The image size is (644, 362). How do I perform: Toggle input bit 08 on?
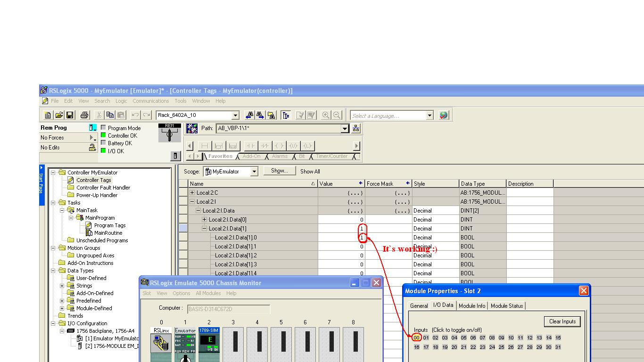492,337
